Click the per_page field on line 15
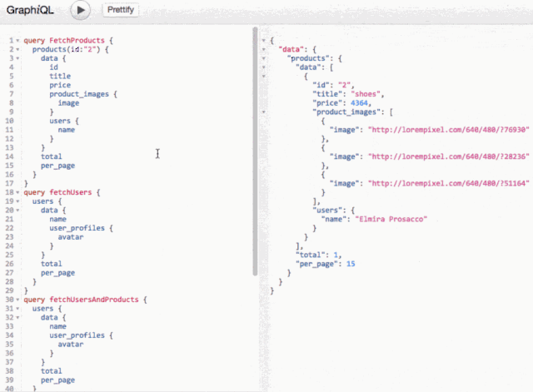Viewport: 533px width, 392px height. coord(57,166)
